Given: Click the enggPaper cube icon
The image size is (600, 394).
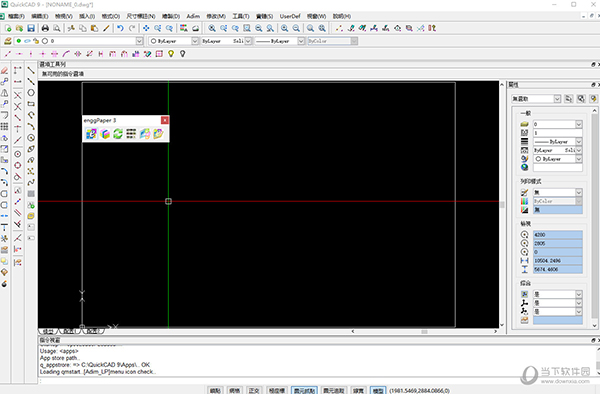Looking at the screenshot, I should (105, 134).
